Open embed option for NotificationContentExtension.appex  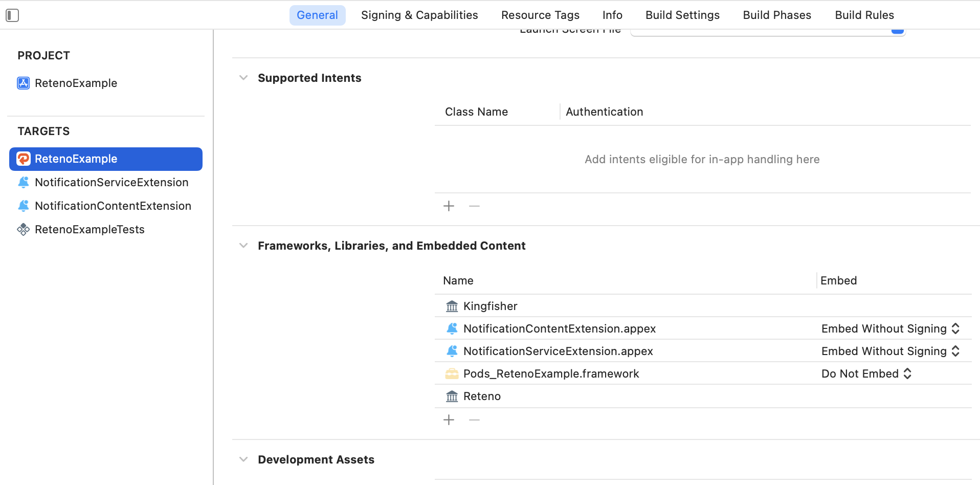[x=890, y=328]
